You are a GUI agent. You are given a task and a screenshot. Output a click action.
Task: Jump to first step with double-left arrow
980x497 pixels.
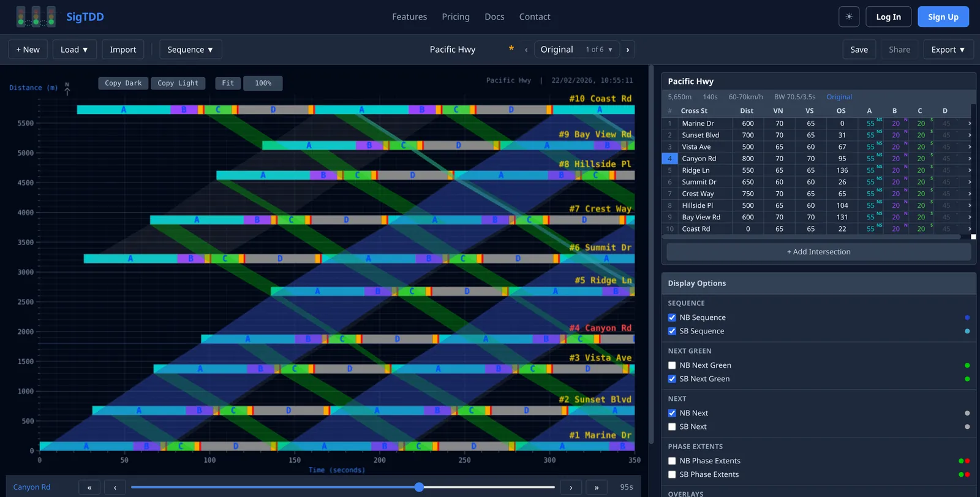(x=89, y=487)
